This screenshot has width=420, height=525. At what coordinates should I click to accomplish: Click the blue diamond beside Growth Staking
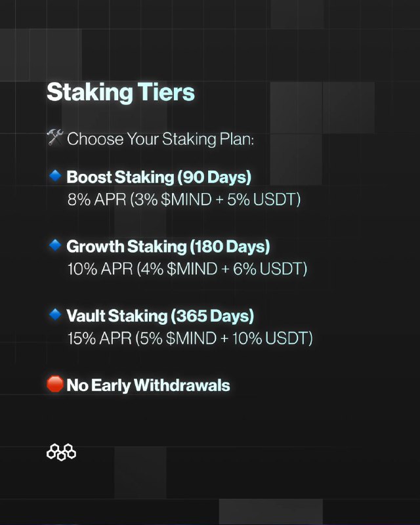[x=55, y=245]
